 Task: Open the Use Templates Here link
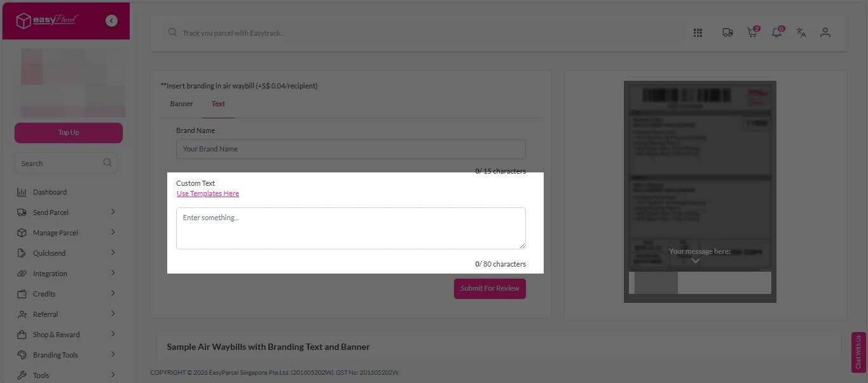click(207, 193)
